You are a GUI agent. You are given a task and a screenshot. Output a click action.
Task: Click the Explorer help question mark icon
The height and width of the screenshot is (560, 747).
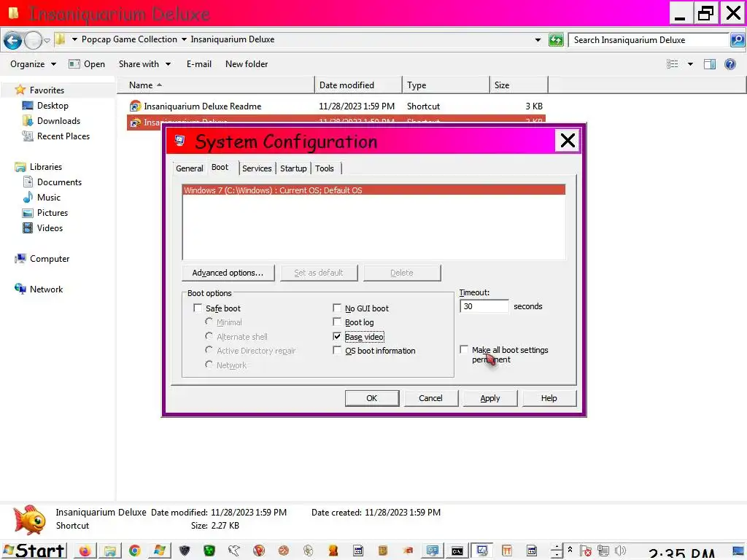pyautogui.click(x=729, y=64)
